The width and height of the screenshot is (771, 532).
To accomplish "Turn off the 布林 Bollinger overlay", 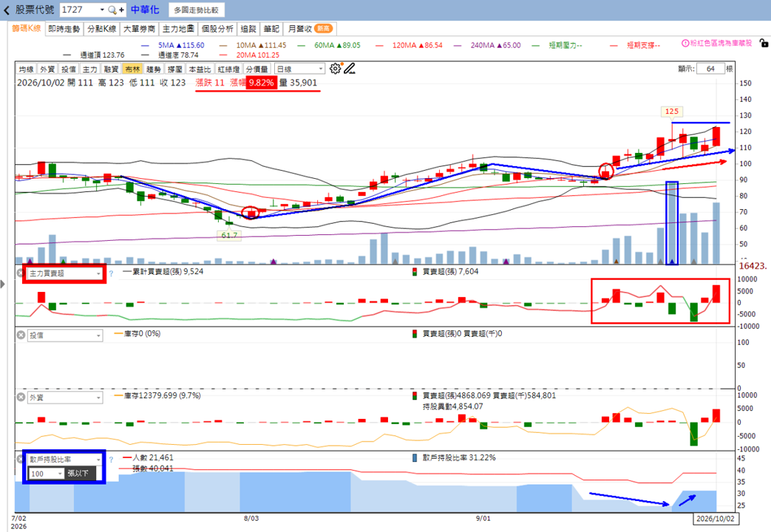I will [132, 69].
